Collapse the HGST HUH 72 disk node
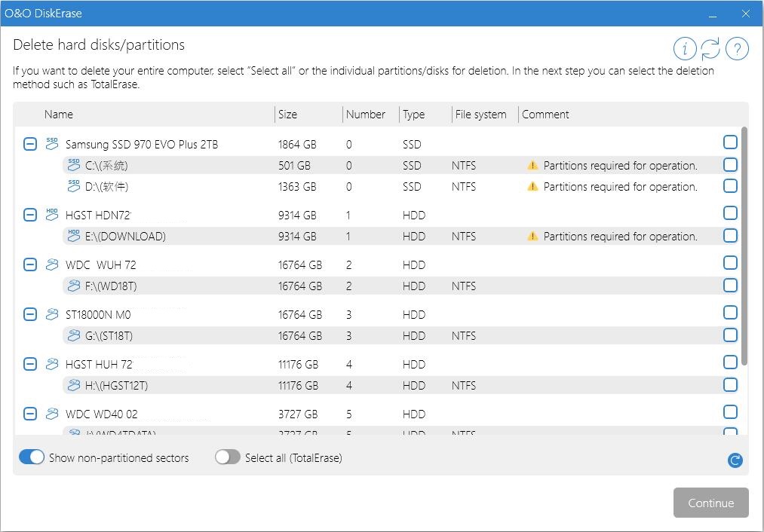This screenshot has height=532, width=764. [30, 364]
